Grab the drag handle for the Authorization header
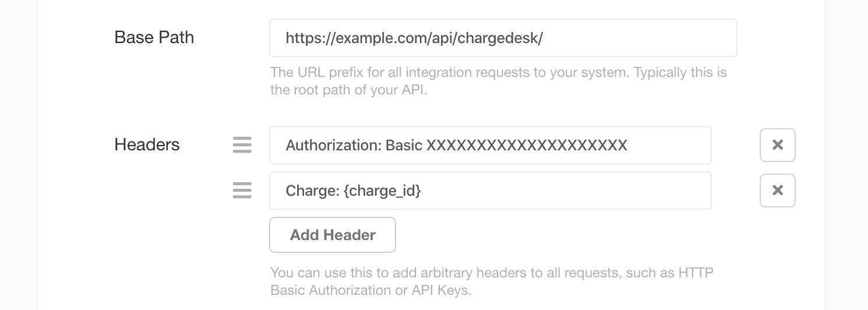Image resolution: width=868 pixels, height=310 pixels. [x=242, y=145]
